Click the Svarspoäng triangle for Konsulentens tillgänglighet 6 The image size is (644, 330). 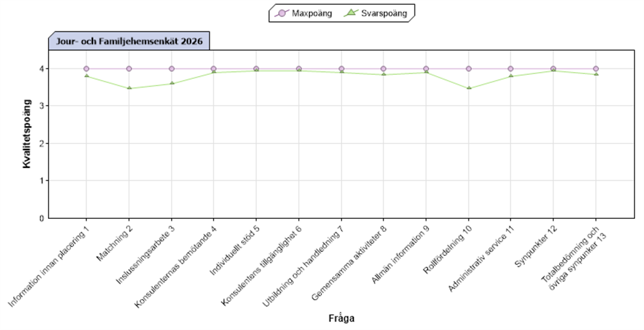point(299,71)
